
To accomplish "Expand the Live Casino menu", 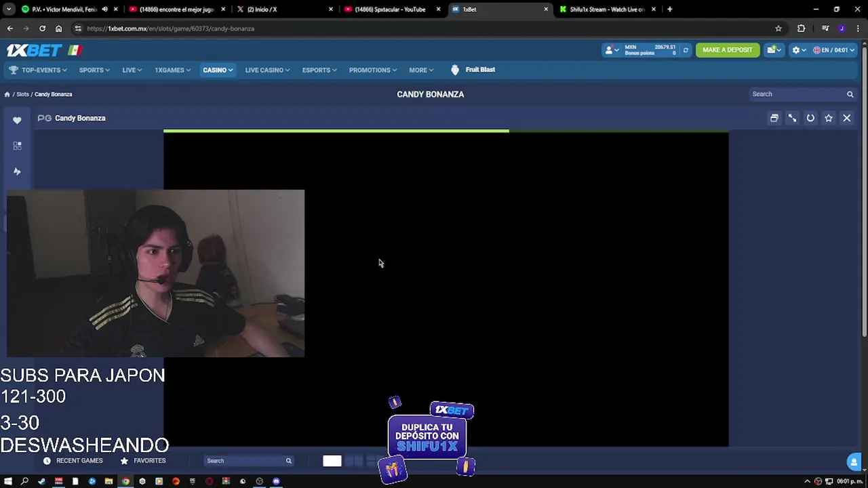I will (267, 70).
